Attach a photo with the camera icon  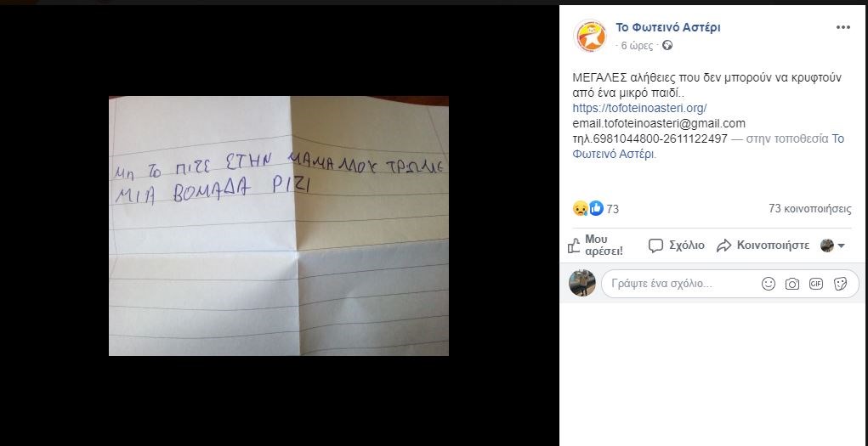click(x=792, y=284)
